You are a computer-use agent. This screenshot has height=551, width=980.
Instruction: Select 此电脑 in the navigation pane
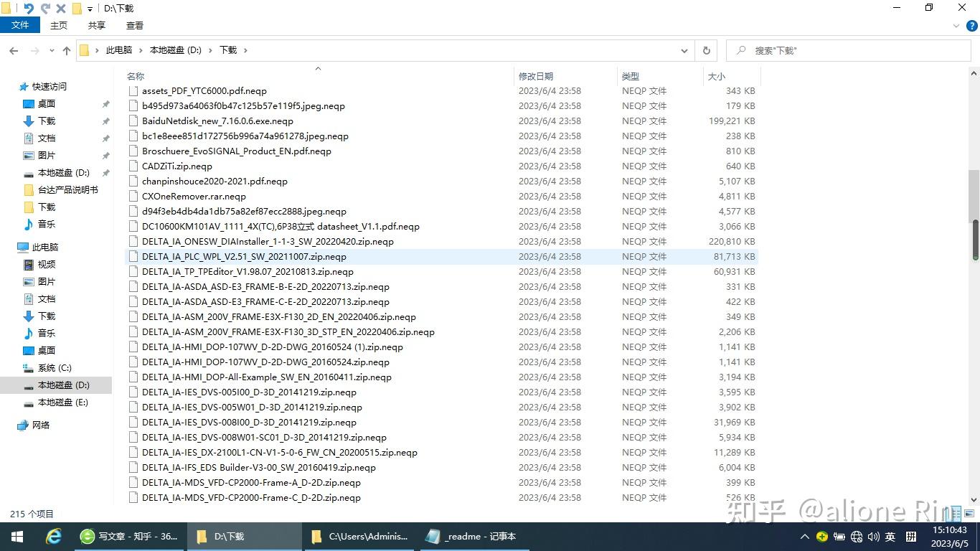tap(45, 247)
